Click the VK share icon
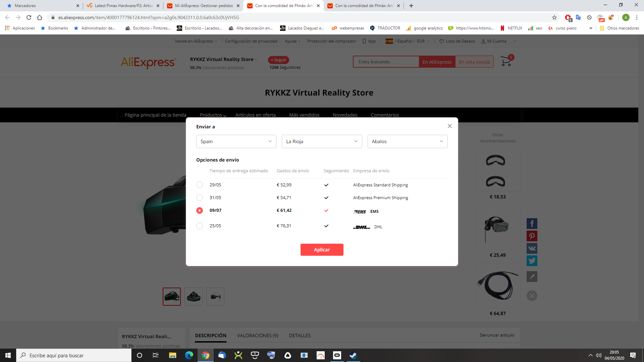 coord(532,248)
